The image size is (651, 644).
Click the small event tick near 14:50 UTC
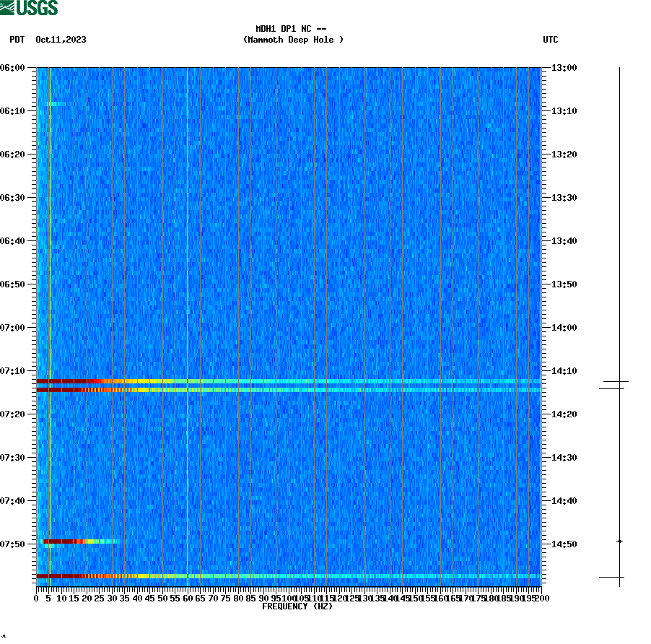[x=619, y=540]
